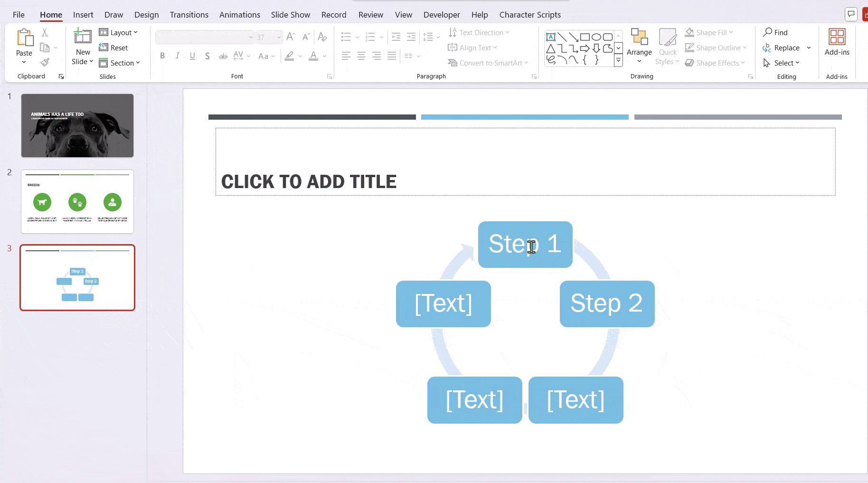Viewport: 868px width, 483px height.
Task: Switch to the Design tab
Action: [146, 15]
